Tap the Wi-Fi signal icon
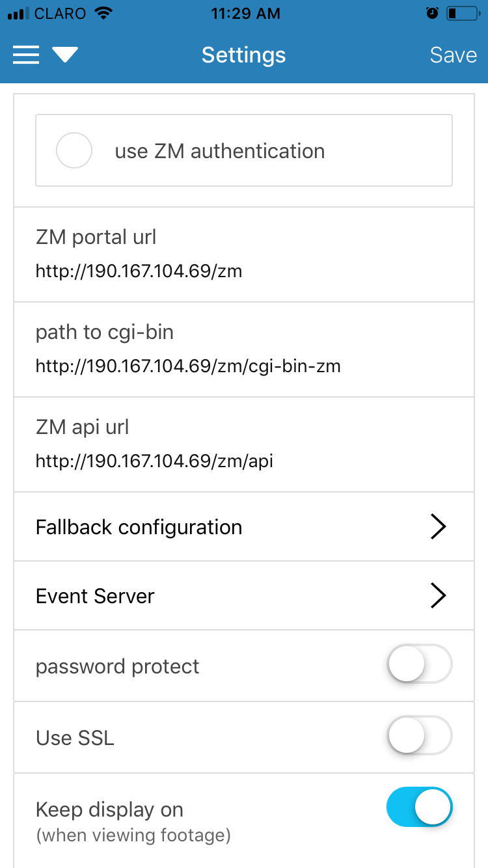Viewport: 488px width, 868px height. 103,13
